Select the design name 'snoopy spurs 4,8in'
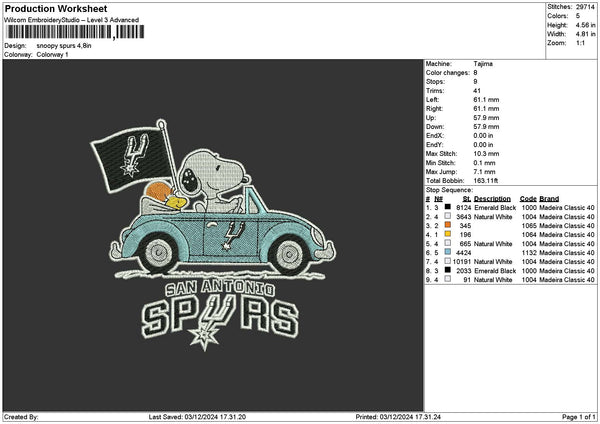The width and height of the screenshot is (600, 424). (64, 46)
